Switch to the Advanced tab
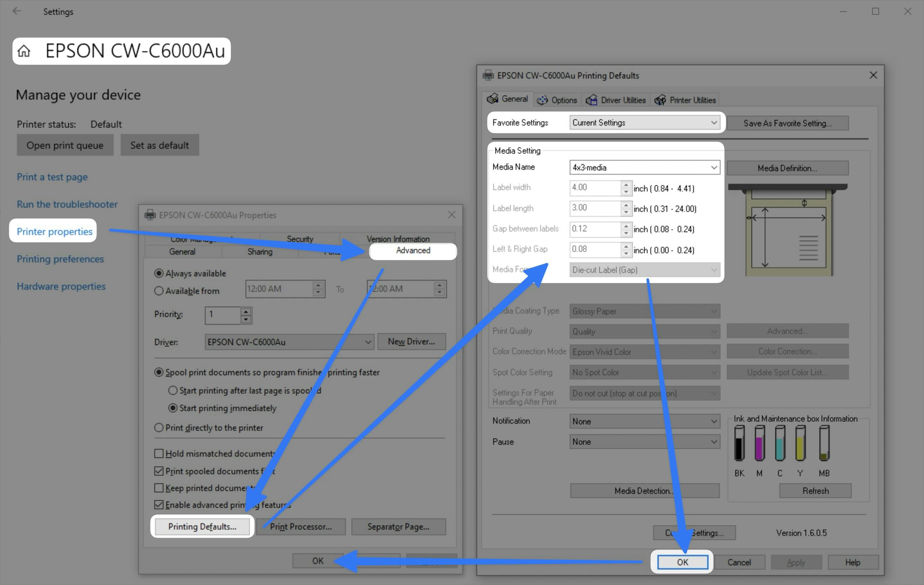This screenshot has height=585, width=924. coord(413,251)
